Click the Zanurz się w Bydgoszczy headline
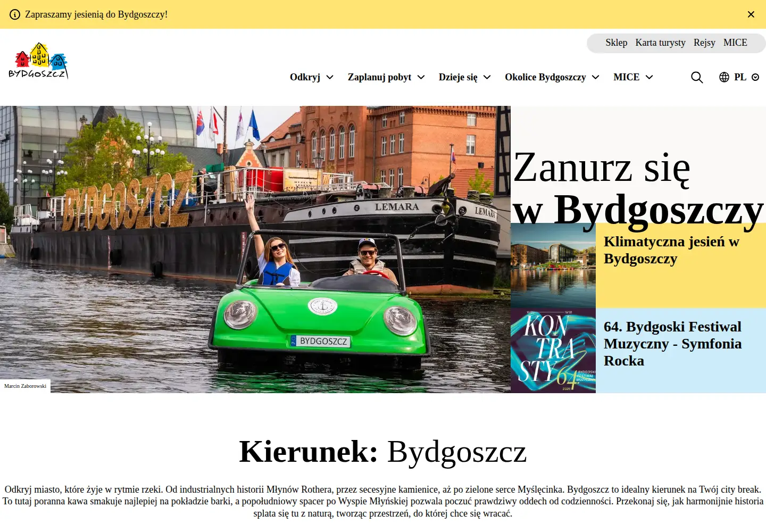The width and height of the screenshot is (766, 532). [638, 189]
